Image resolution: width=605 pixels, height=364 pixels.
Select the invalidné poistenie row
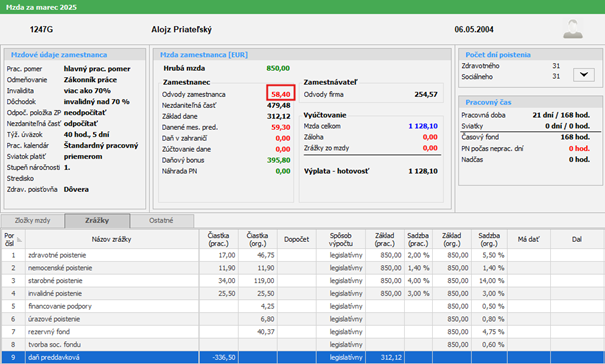[x=302, y=293]
